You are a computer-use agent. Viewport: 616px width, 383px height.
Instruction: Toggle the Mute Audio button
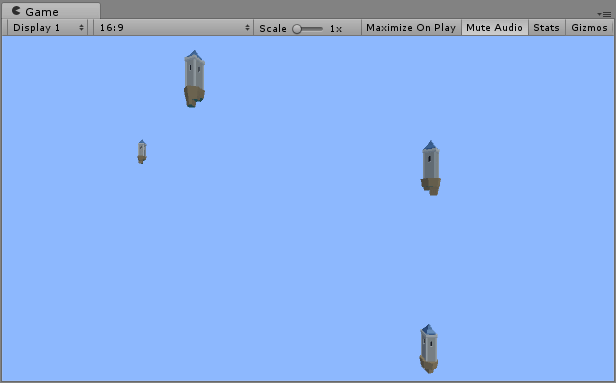pyautogui.click(x=495, y=27)
